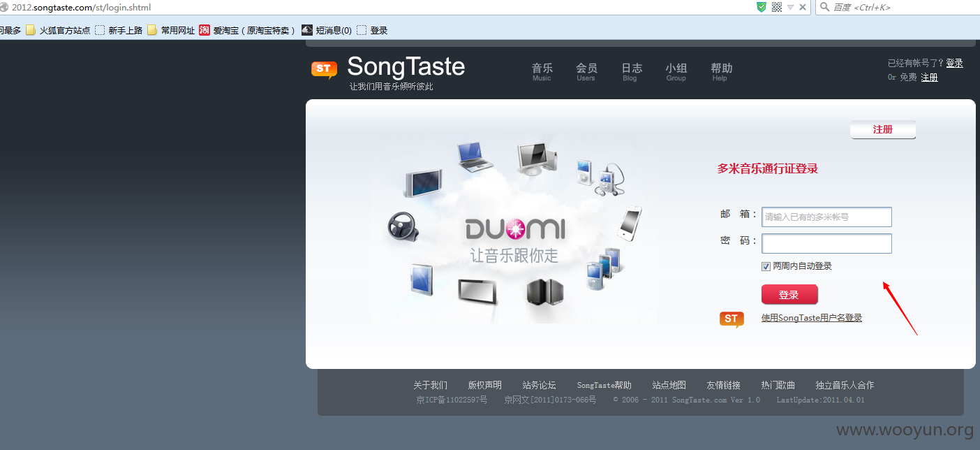Click the QR code icon in address bar

click(777, 7)
